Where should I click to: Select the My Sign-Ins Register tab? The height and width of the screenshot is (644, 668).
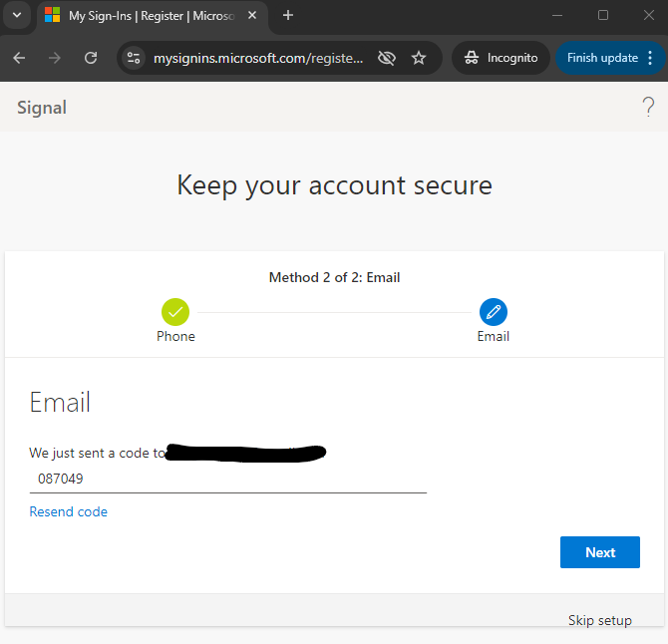point(153,16)
